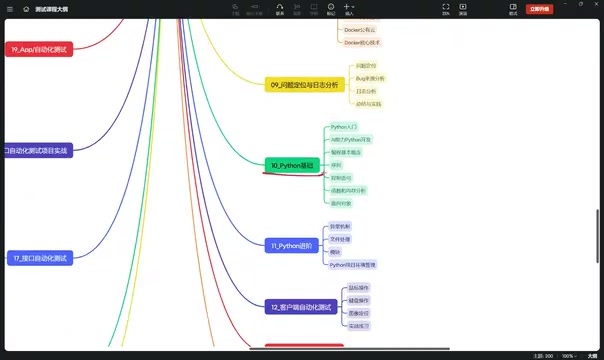
Task: Select the 17_接口自动化测试 topic node
Action: tap(40, 258)
